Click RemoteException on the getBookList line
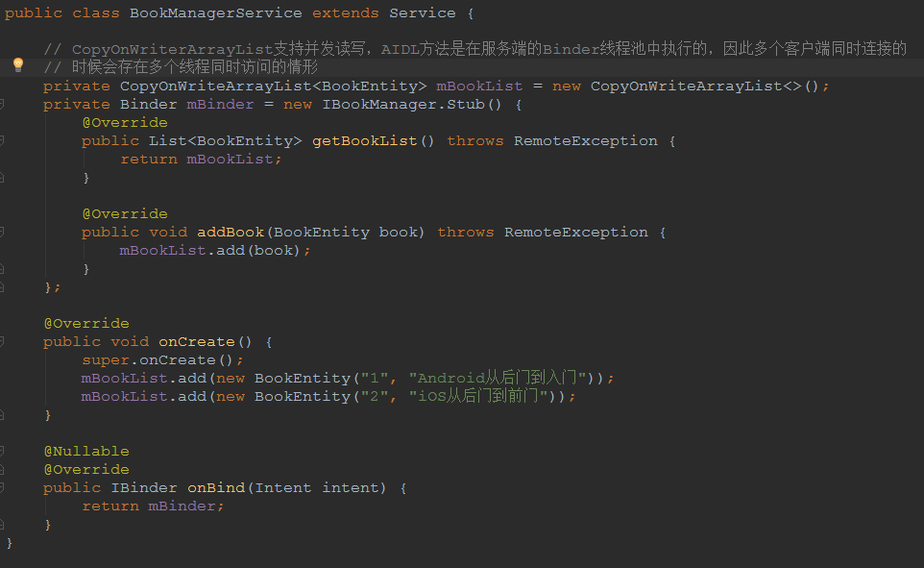 586,141
